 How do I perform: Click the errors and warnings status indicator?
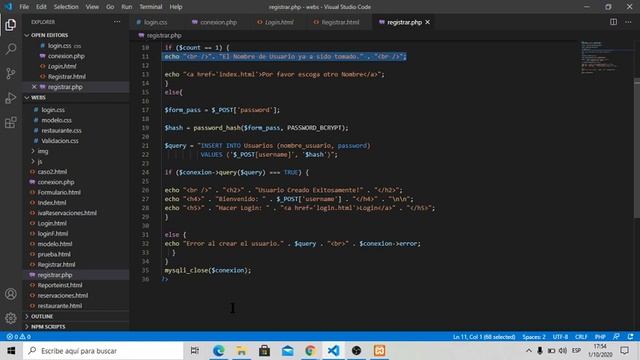[x=19, y=337]
